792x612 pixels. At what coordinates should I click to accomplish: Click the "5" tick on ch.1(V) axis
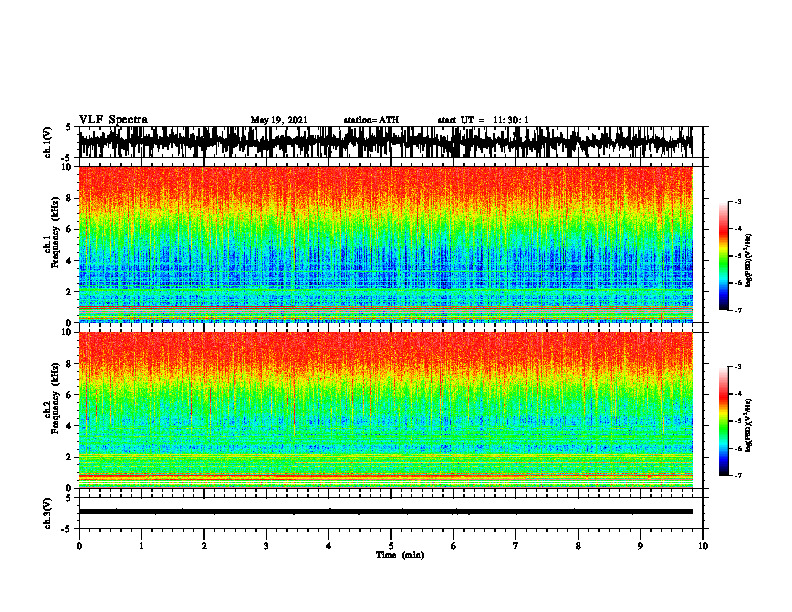(68, 127)
